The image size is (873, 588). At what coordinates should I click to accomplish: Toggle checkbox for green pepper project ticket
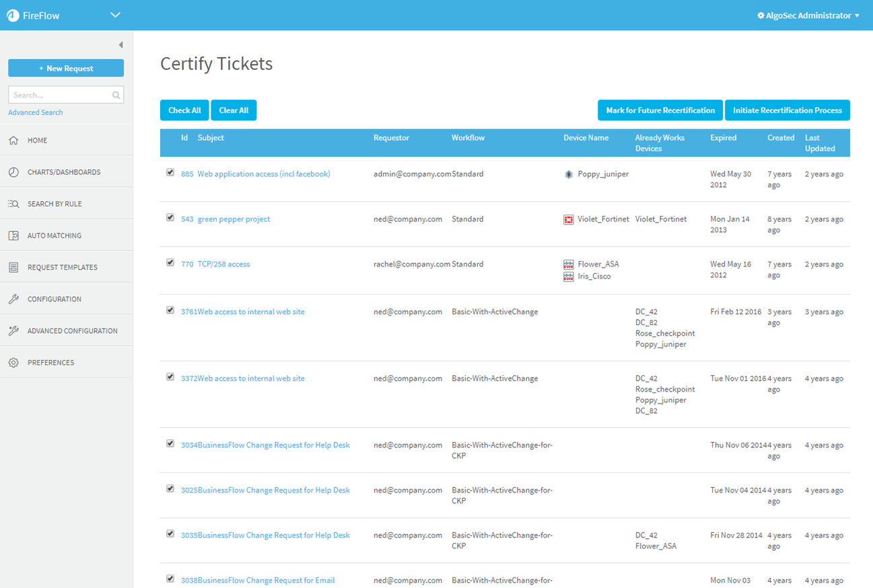coord(170,218)
